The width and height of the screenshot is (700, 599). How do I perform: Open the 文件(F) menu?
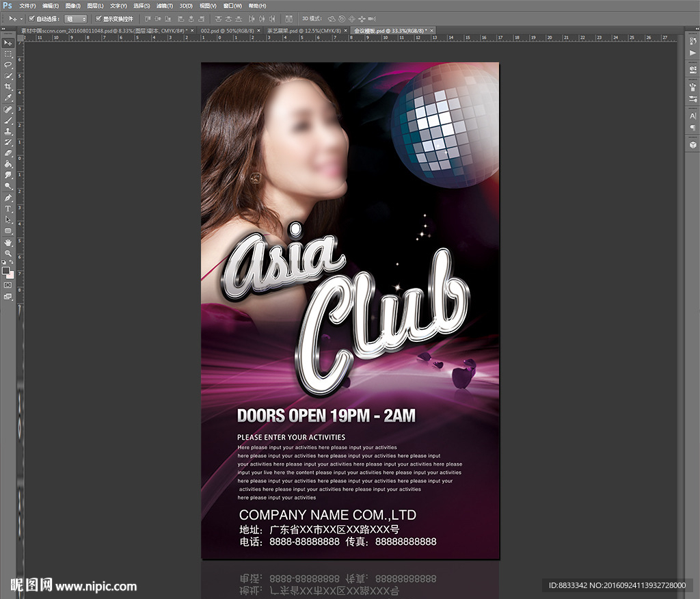(27, 5)
